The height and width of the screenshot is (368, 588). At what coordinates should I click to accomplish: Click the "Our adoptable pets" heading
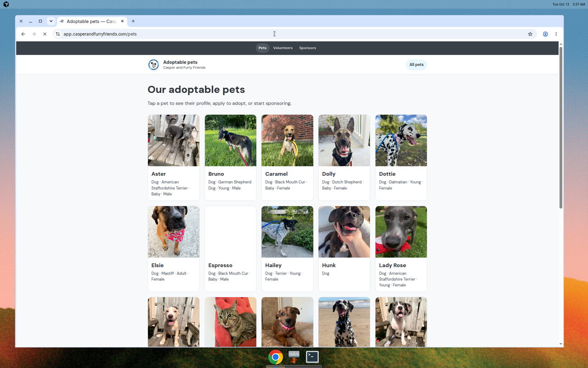196,90
